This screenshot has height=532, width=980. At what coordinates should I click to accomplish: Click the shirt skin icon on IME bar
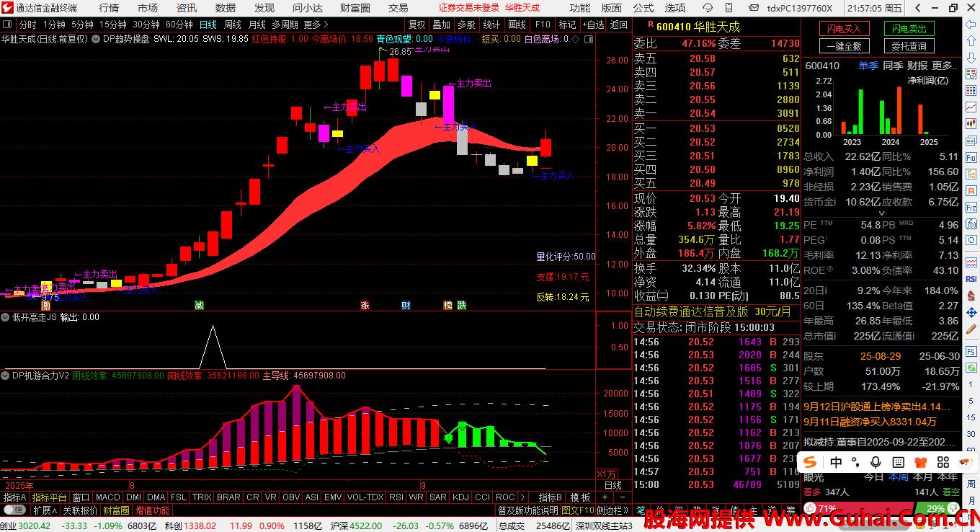click(x=920, y=462)
